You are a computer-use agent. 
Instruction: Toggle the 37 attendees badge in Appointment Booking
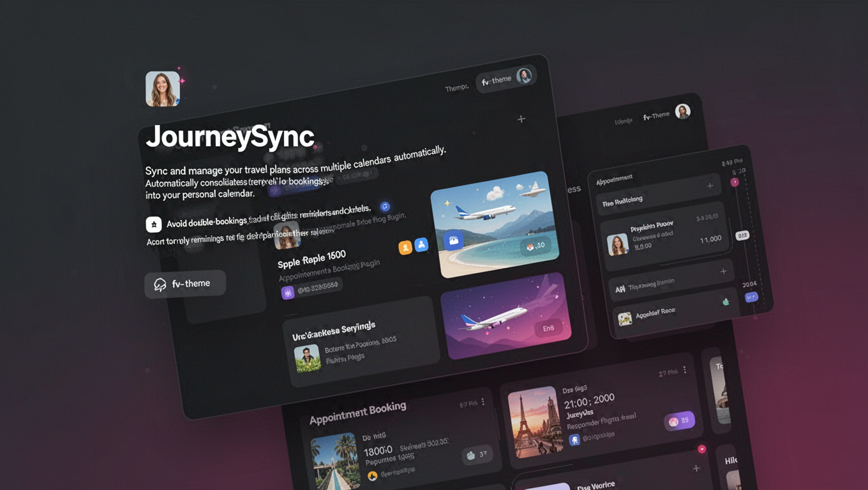point(476,454)
